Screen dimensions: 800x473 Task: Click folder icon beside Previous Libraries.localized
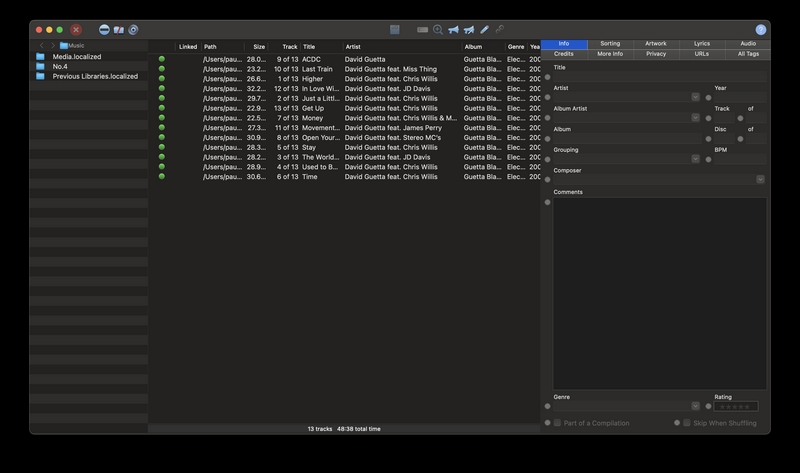pyautogui.click(x=40, y=76)
